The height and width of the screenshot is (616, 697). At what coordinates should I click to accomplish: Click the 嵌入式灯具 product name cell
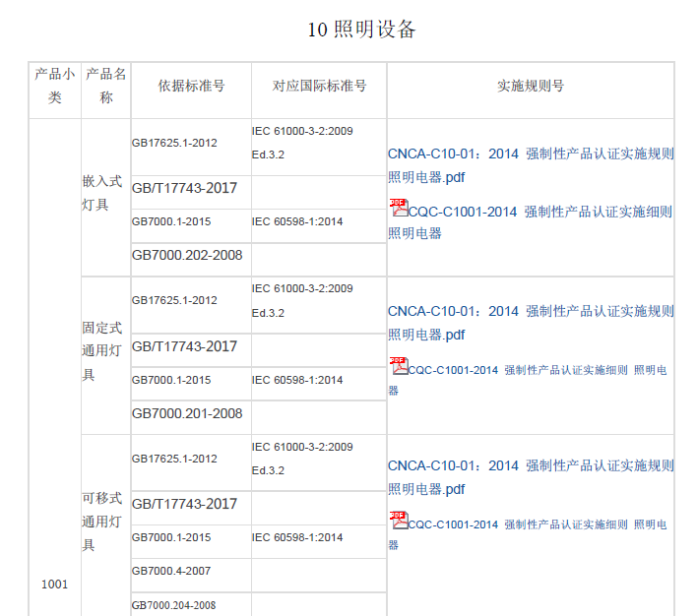(102, 194)
